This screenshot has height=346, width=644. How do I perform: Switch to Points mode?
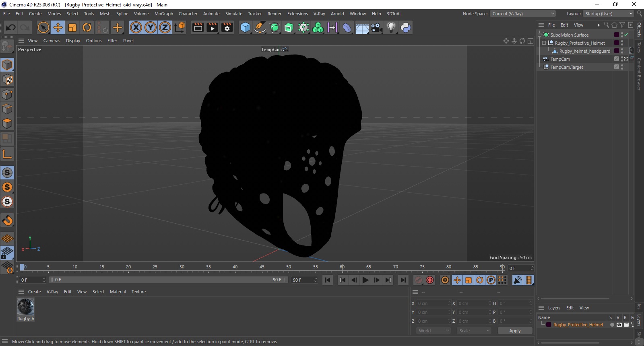(7, 95)
